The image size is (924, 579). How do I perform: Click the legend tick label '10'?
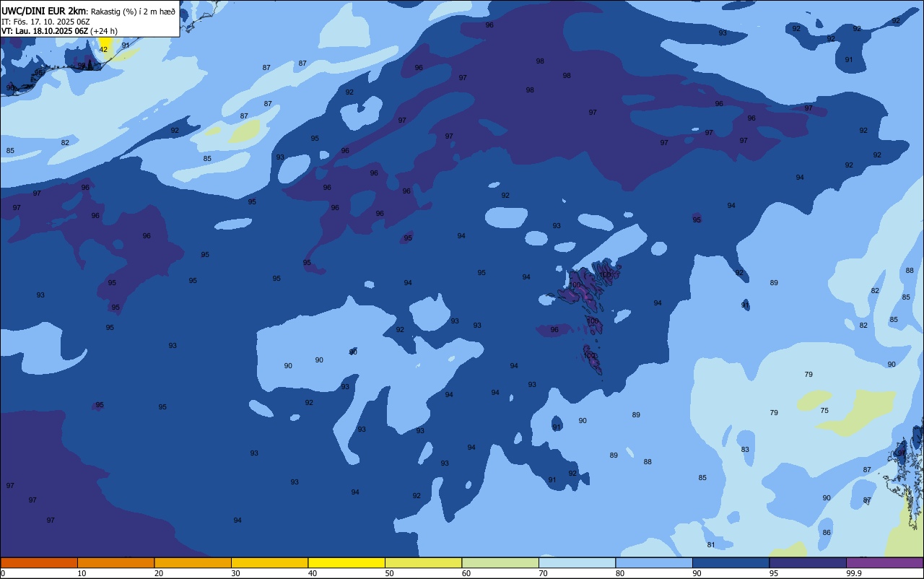pos(82,573)
